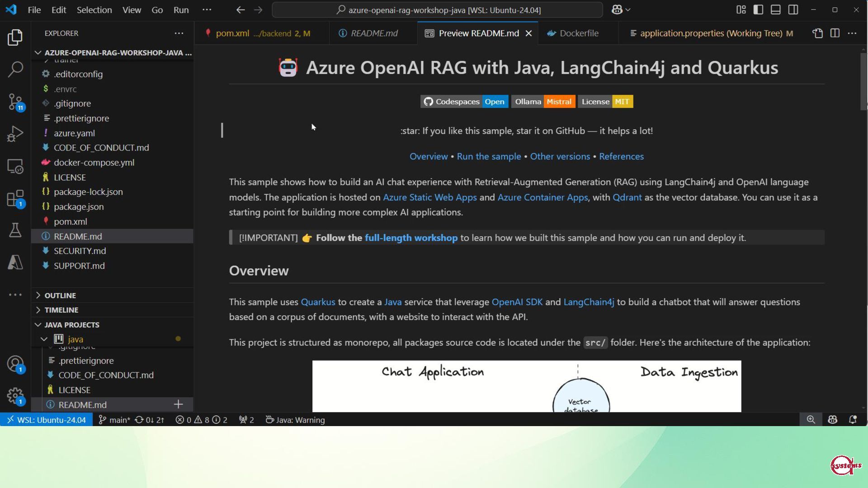Collapse the AZURE-OPENAI-RAG-WORKSHOP-JAVA folder section
The height and width of the screenshot is (488, 868).
113,52
